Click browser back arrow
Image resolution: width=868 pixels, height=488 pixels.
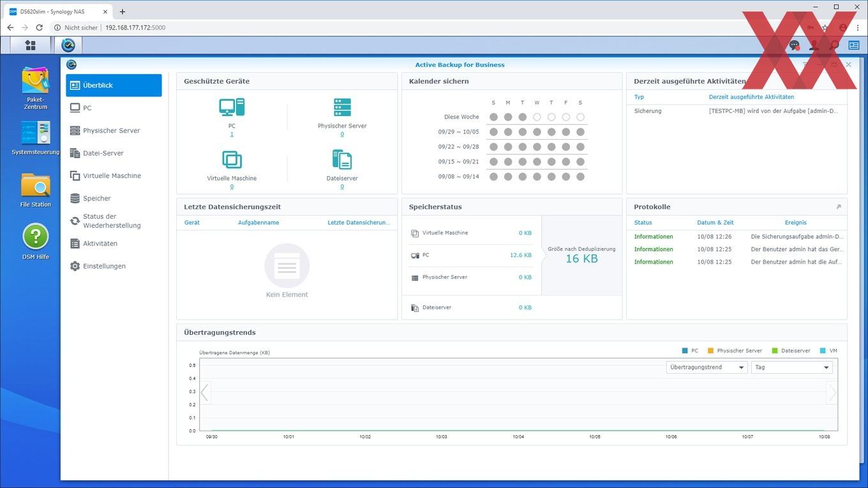coord(10,27)
